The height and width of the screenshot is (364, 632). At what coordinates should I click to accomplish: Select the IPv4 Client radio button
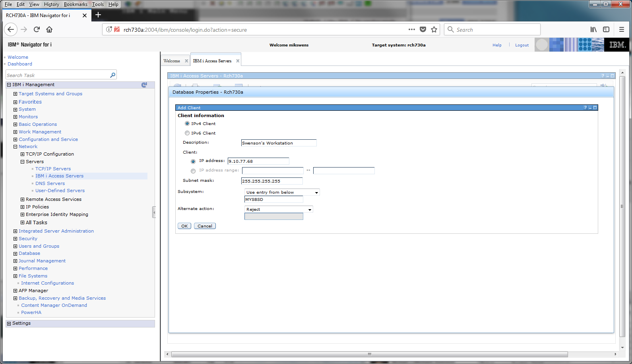point(187,123)
